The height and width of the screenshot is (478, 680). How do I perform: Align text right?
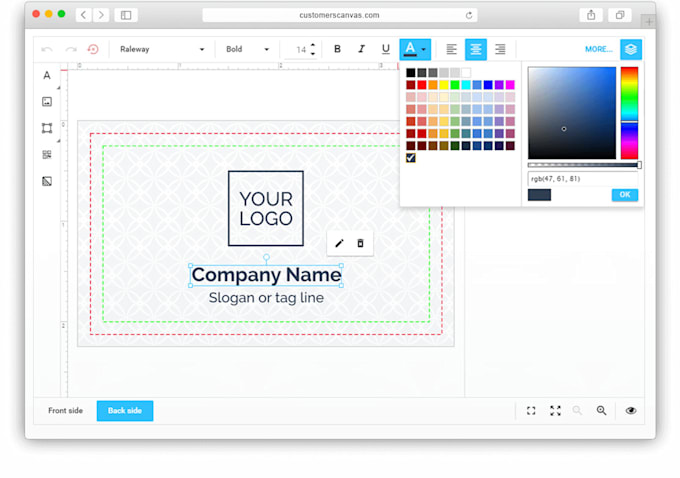coord(500,49)
